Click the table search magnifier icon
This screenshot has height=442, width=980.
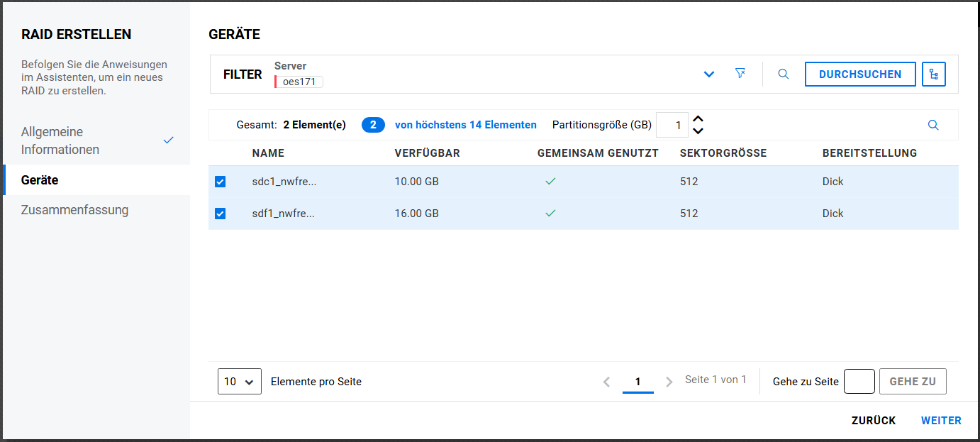933,125
